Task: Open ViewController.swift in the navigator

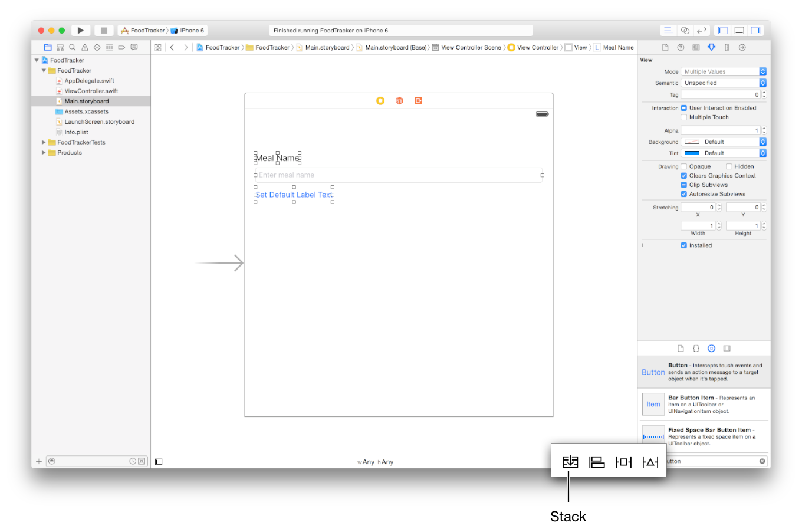Action: click(91, 91)
